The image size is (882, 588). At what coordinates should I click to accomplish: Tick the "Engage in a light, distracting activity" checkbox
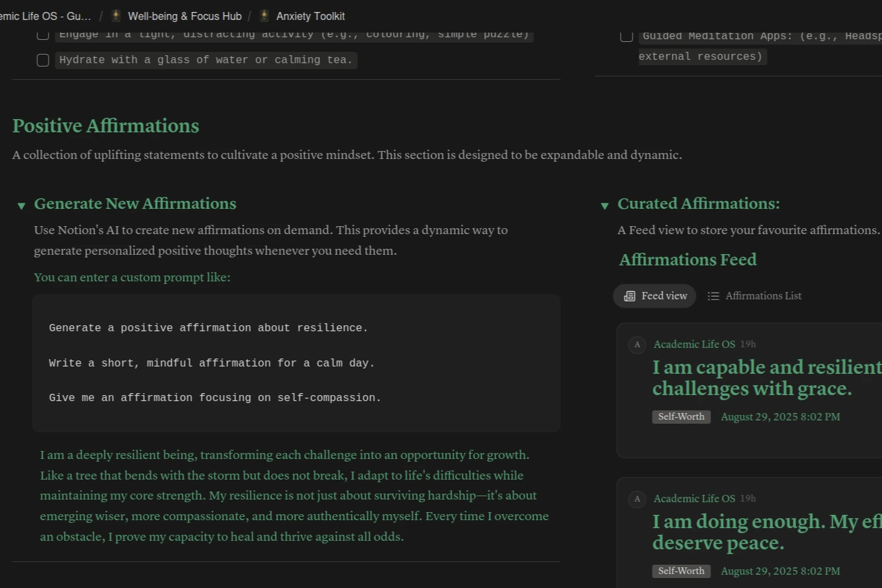[43, 35]
